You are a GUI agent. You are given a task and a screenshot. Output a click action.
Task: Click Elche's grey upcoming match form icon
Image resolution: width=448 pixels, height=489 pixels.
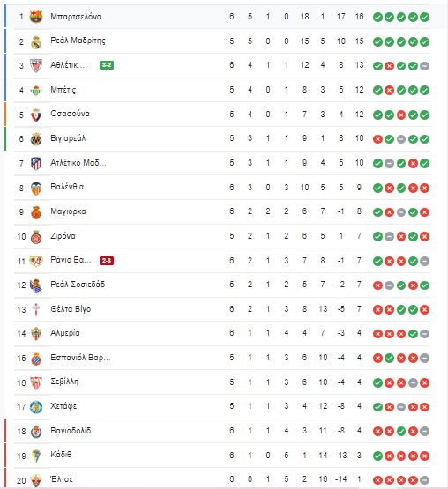(x=424, y=480)
